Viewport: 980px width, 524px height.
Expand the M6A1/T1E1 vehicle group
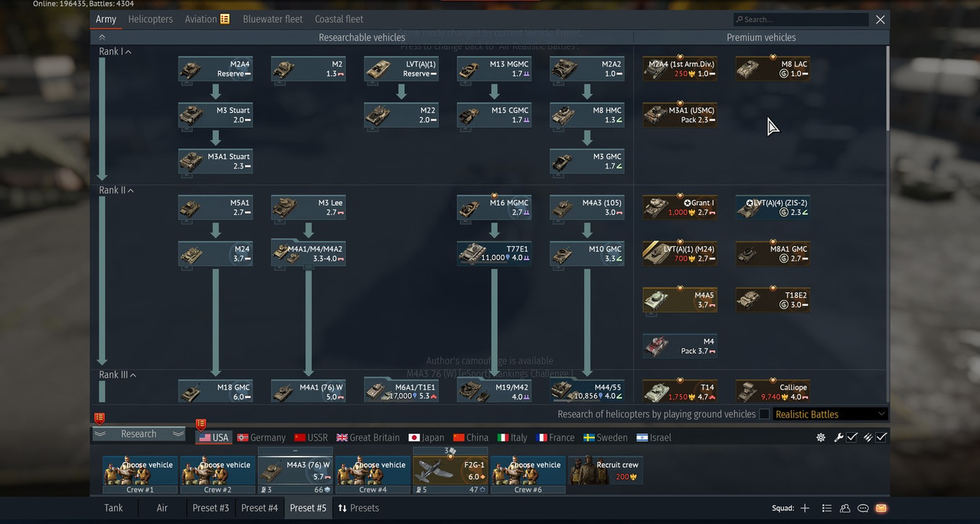click(401, 391)
